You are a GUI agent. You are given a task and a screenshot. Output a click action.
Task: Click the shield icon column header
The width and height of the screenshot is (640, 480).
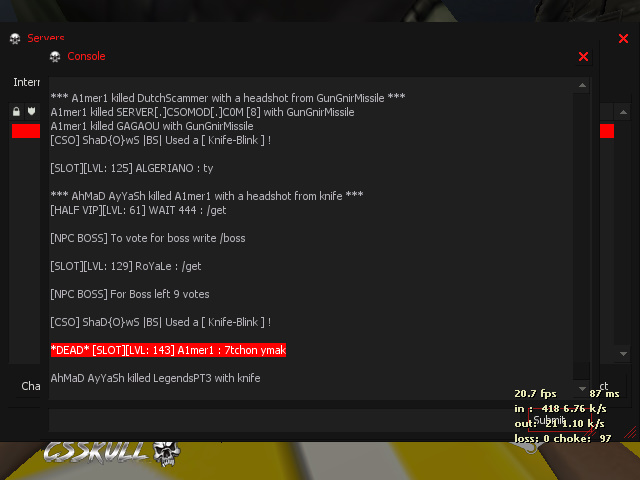31,111
